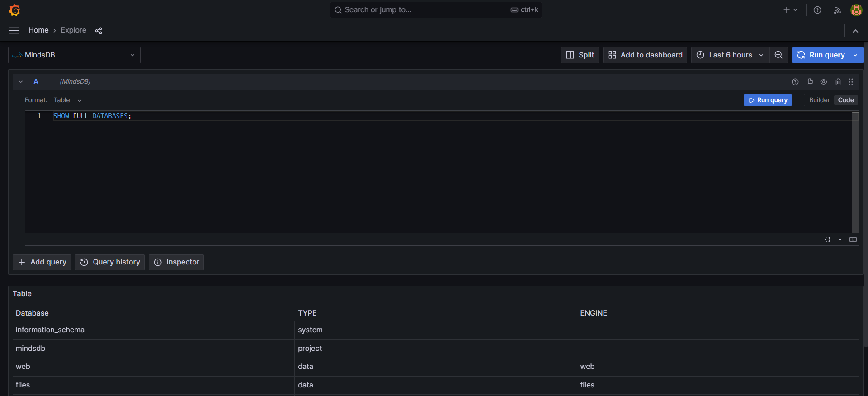Open the Last 6 hours time picker
868x396 pixels.
click(730, 55)
